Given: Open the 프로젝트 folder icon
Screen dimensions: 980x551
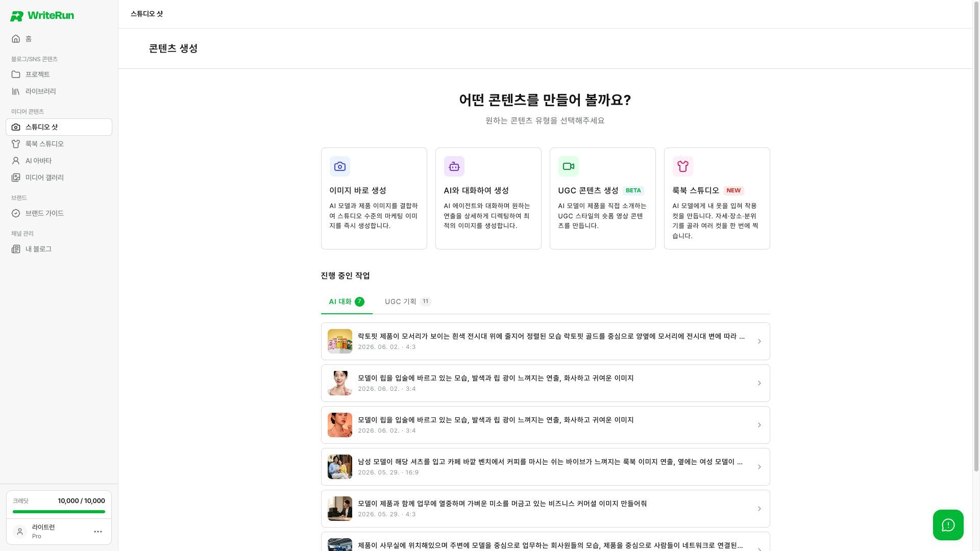Looking at the screenshot, I should [16, 74].
